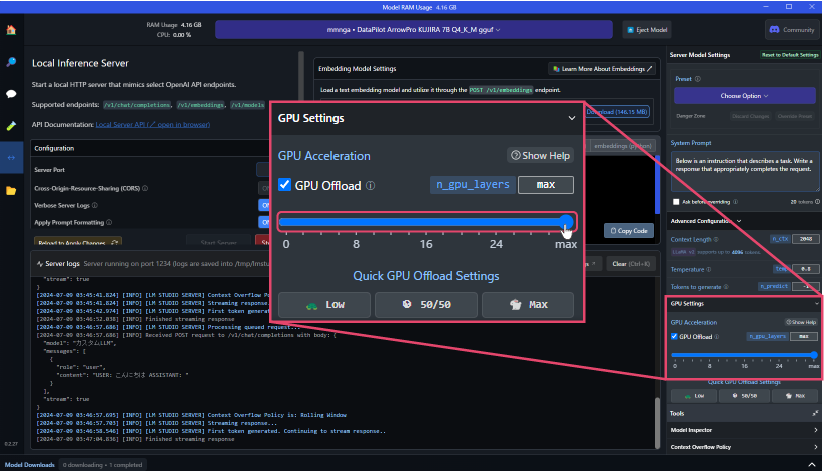The height and width of the screenshot is (471, 824).
Task: Open the Local Server arrows icon
Action: (11, 158)
